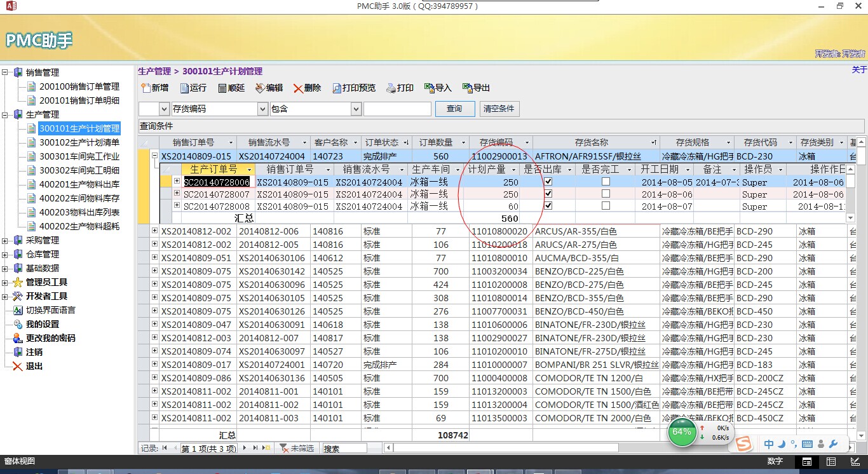
Task: Click the Access logo in title bar
Action: coord(10,6)
